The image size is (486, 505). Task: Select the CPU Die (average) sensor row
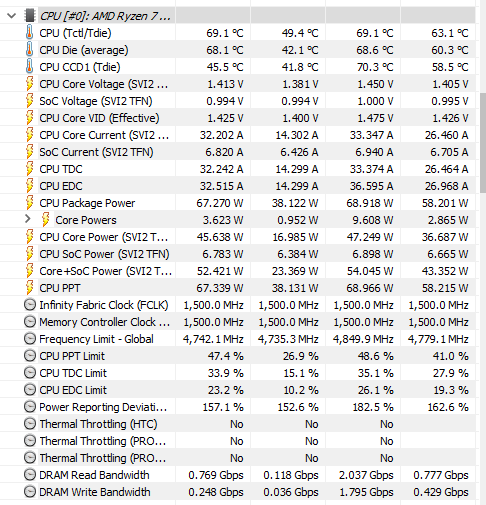point(238,50)
